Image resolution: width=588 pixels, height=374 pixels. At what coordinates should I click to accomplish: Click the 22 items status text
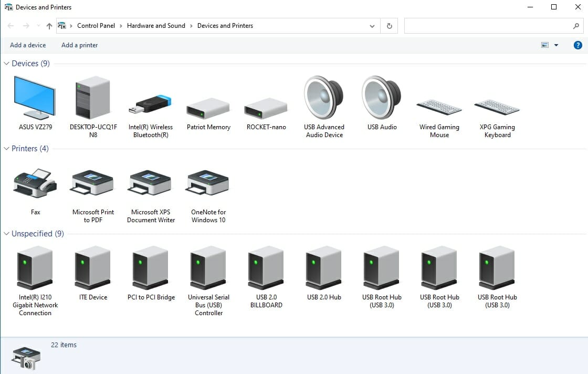[x=64, y=345]
